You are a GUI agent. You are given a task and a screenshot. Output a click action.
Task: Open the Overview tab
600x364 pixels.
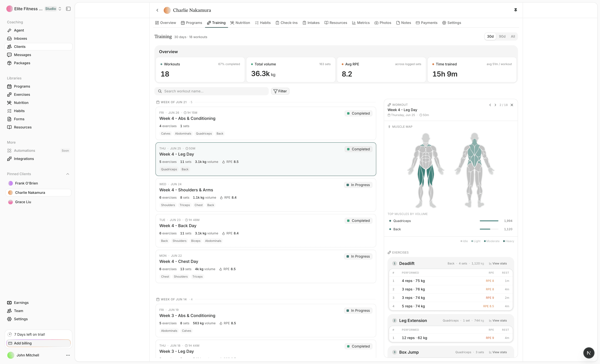166,23
